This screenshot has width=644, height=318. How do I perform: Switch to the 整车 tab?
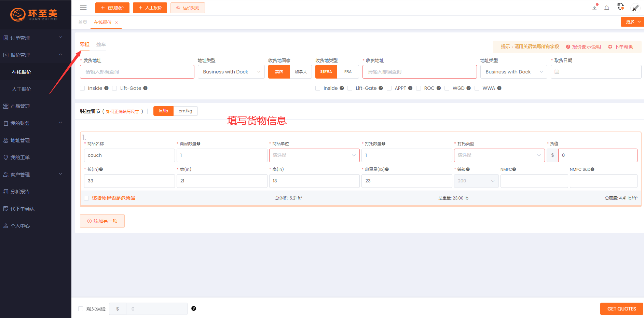[101, 44]
